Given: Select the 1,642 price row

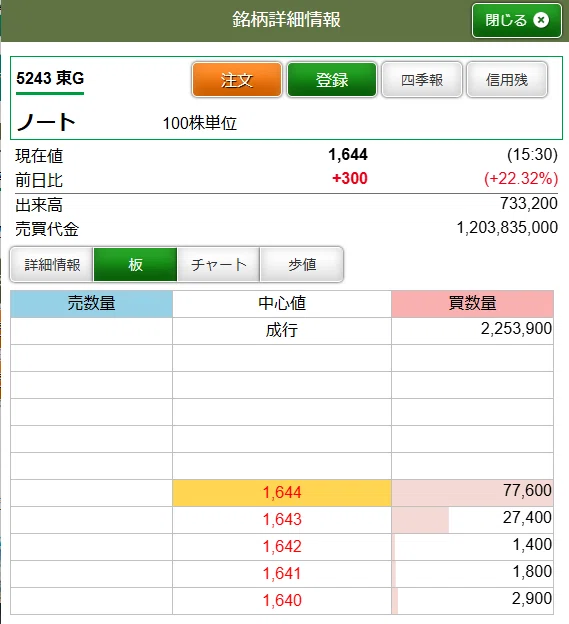Looking at the screenshot, I should coord(282,547).
